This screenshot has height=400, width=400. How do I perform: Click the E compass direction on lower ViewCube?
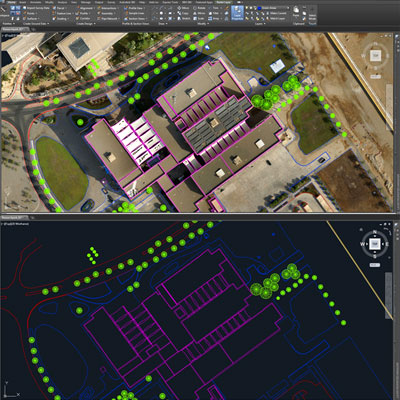click(387, 244)
